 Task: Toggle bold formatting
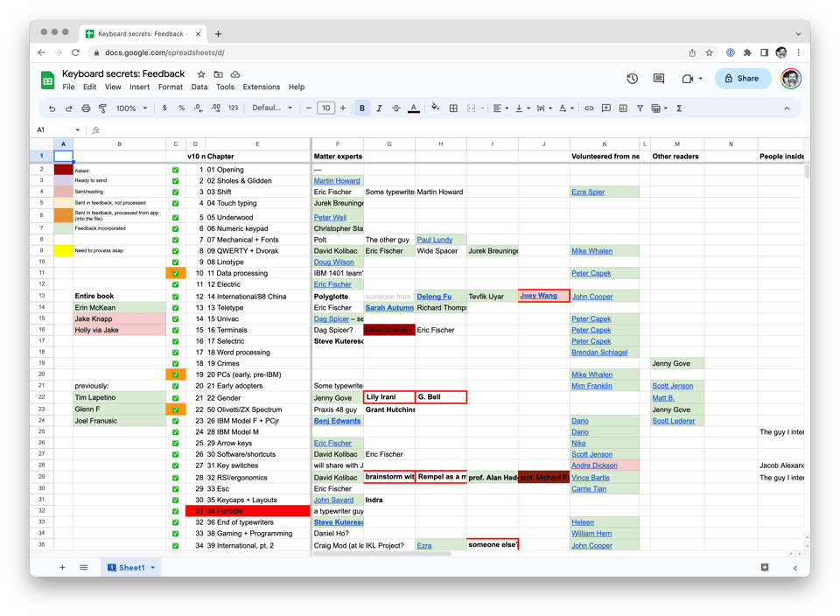(361, 108)
